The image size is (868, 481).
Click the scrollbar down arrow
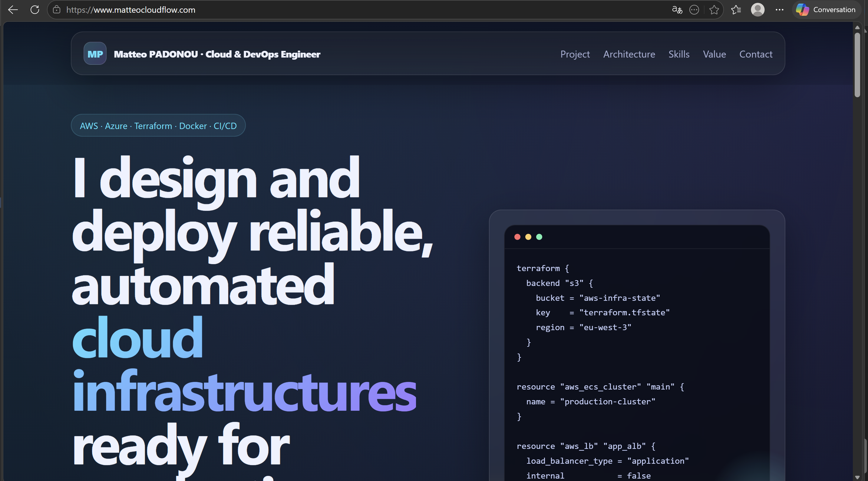857,477
